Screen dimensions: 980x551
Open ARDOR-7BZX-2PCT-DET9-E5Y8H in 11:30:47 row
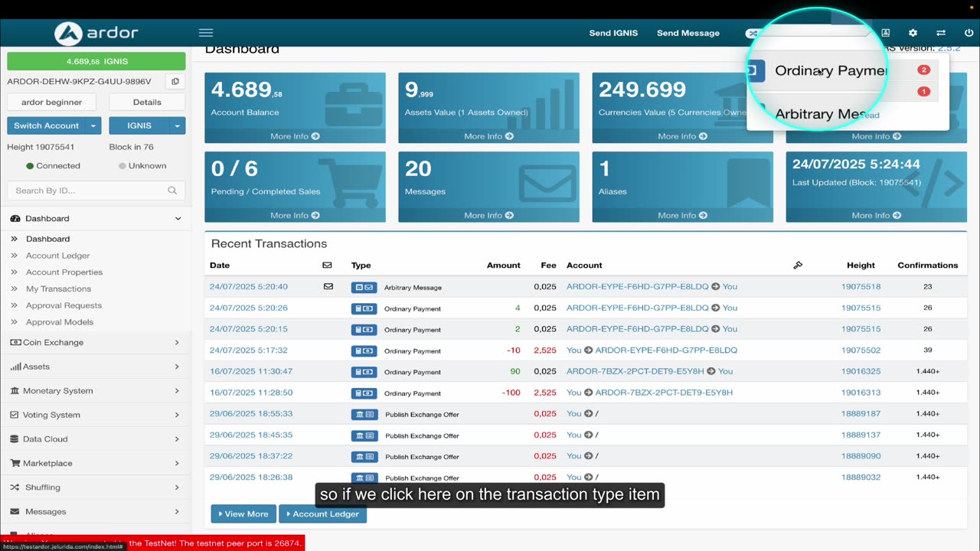pyautogui.click(x=635, y=371)
